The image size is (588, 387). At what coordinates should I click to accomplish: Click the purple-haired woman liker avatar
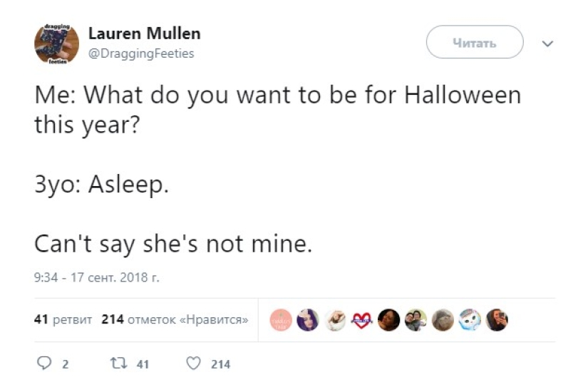(307, 320)
